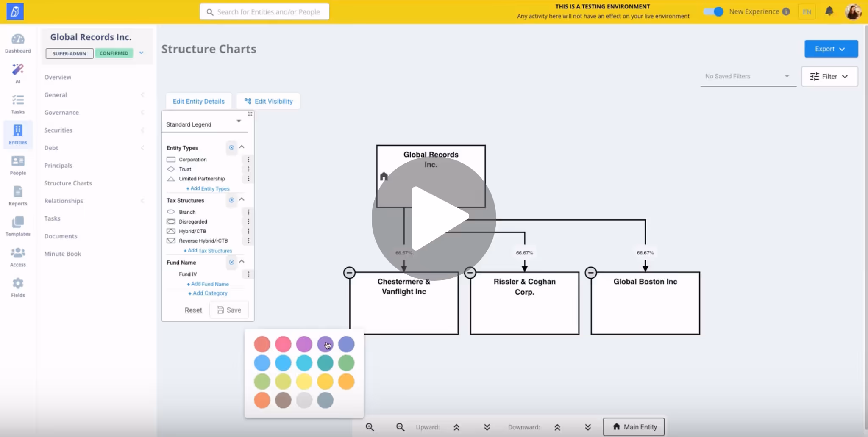Open the user profile avatar
Viewport: 868px width, 437px height.
(x=853, y=11)
